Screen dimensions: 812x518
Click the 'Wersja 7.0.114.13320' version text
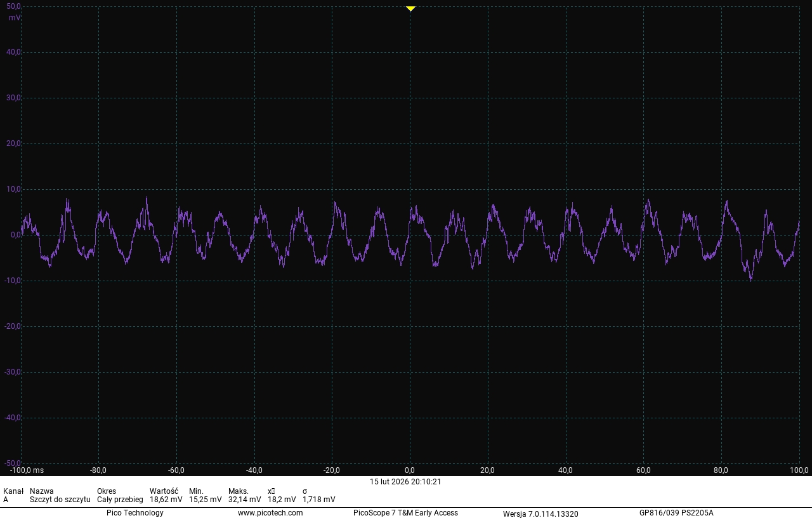540,514
